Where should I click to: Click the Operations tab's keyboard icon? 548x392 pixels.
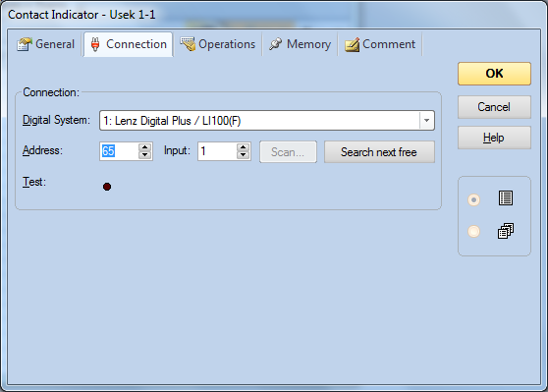coord(188,44)
